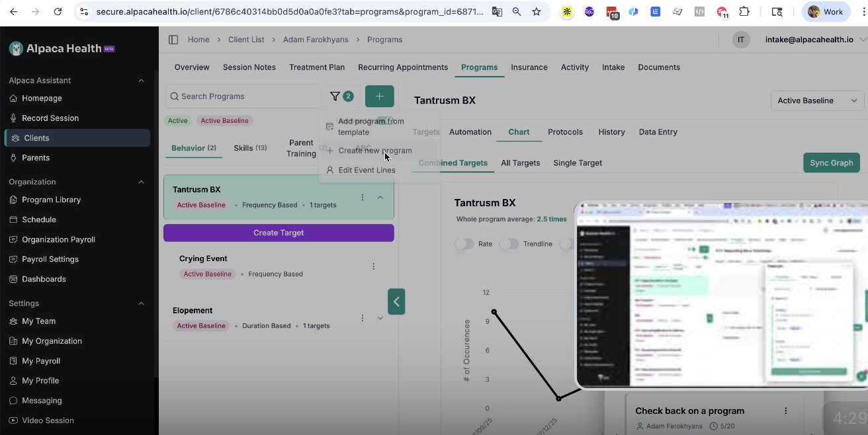Switch to the Session Notes tab
This screenshot has width=868, height=435.
[249, 67]
